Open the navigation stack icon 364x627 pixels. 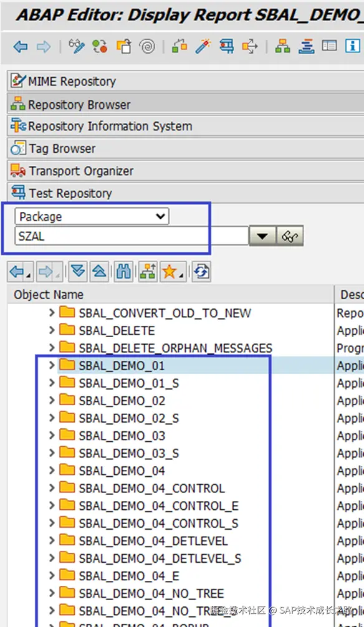[x=306, y=46]
